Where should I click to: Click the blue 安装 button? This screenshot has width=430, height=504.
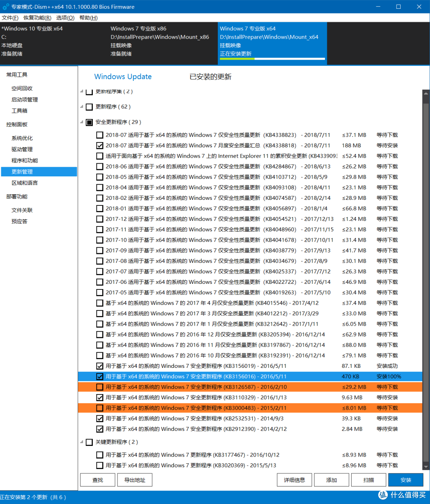pos(406,480)
